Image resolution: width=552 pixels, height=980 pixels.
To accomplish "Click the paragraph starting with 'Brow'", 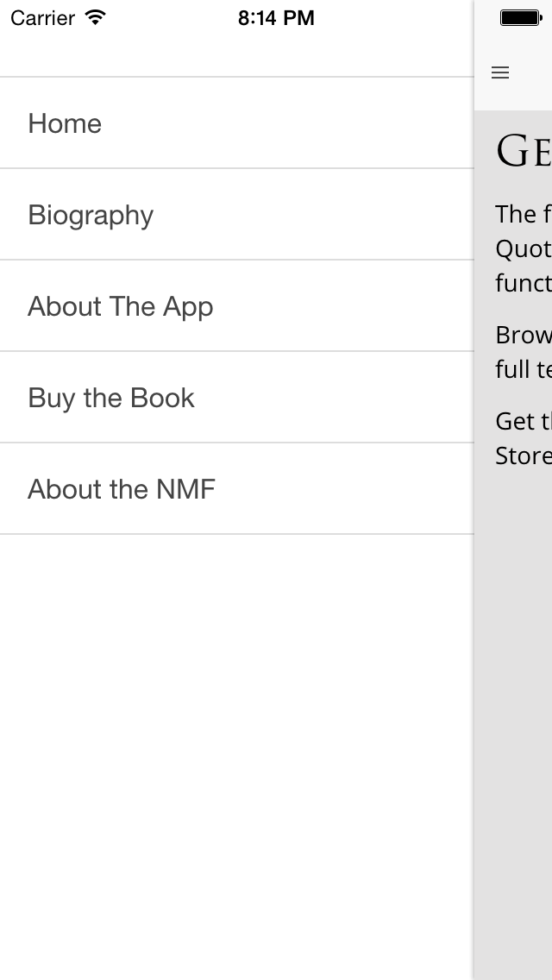I will [x=524, y=352].
